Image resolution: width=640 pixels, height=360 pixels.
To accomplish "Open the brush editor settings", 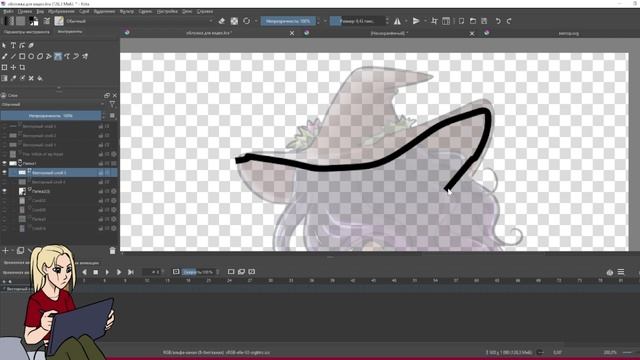I will pyautogui.click(x=47, y=21).
